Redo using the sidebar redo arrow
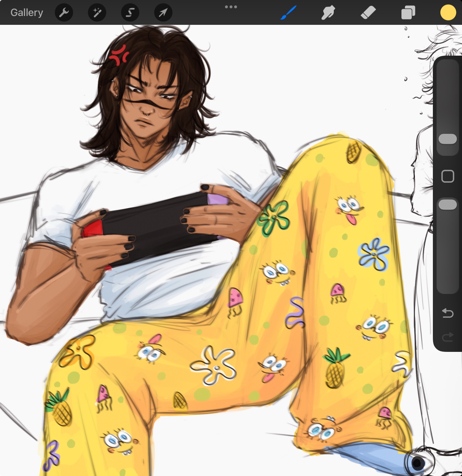This screenshot has width=462, height=476. point(447,337)
